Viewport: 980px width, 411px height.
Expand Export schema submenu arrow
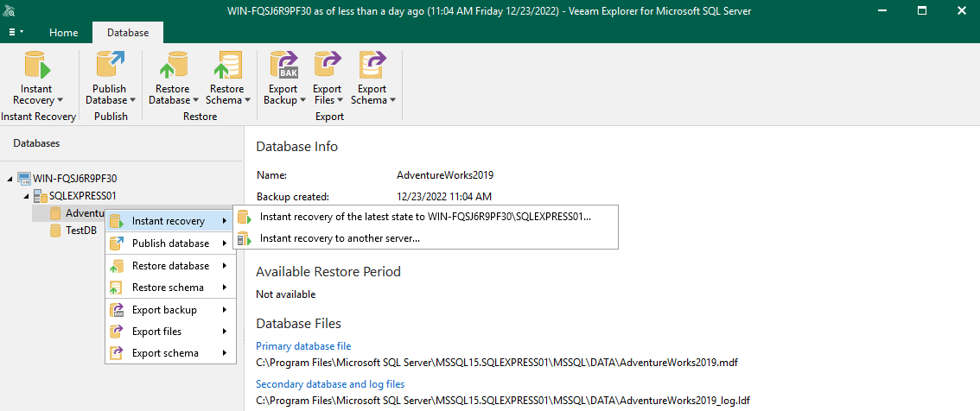click(224, 353)
